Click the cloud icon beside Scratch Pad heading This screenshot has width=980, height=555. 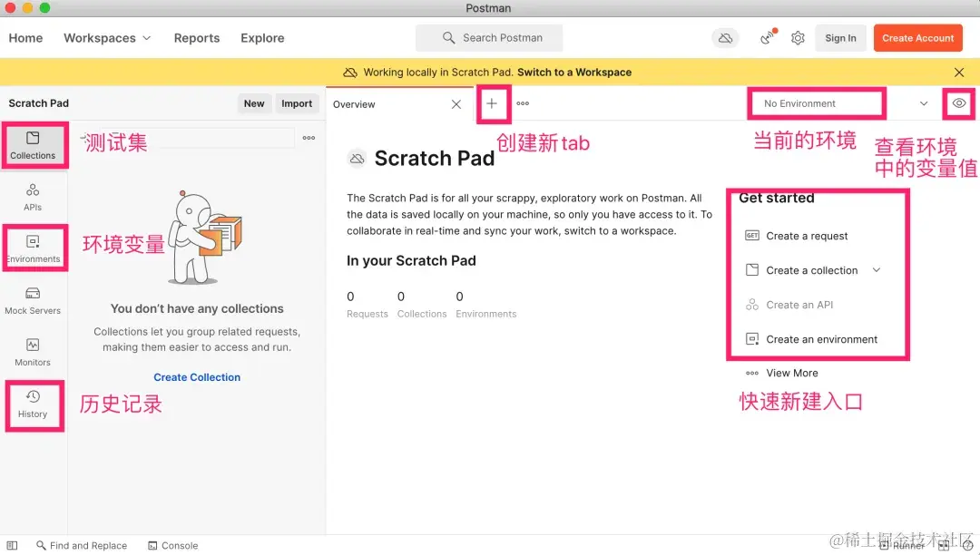point(357,159)
